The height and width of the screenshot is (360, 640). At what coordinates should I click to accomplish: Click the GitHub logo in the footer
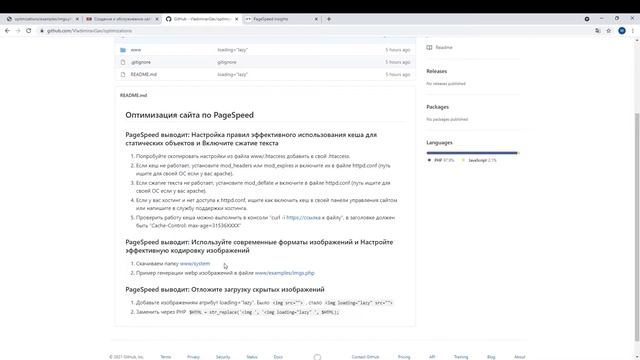coord(317,357)
